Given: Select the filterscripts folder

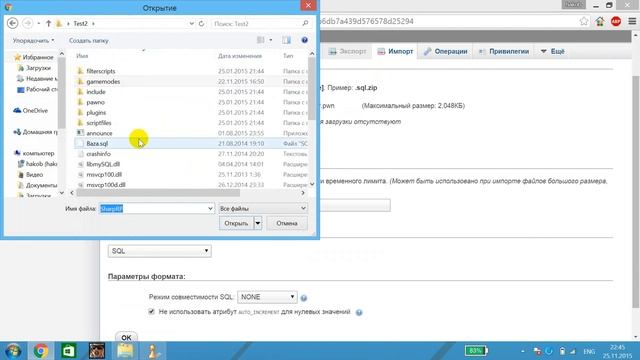Looking at the screenshot, I should [100, 71].
